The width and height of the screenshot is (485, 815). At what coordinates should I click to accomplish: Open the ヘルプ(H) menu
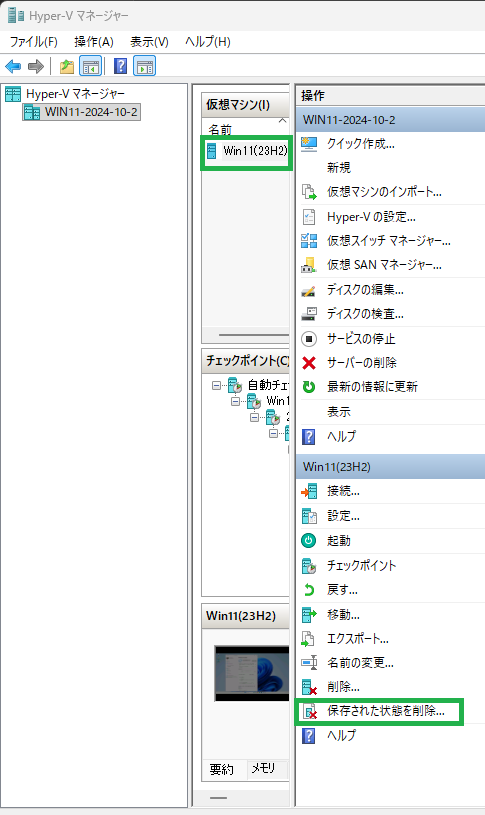pyautogui.click(x=207, y=42)
